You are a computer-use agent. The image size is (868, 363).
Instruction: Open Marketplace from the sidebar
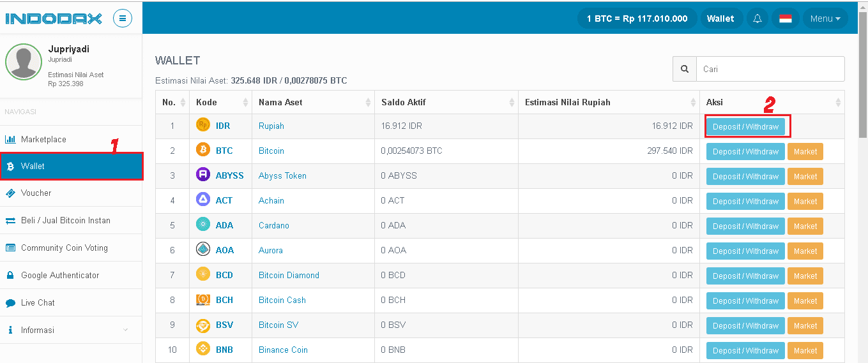tap(71, 139)
